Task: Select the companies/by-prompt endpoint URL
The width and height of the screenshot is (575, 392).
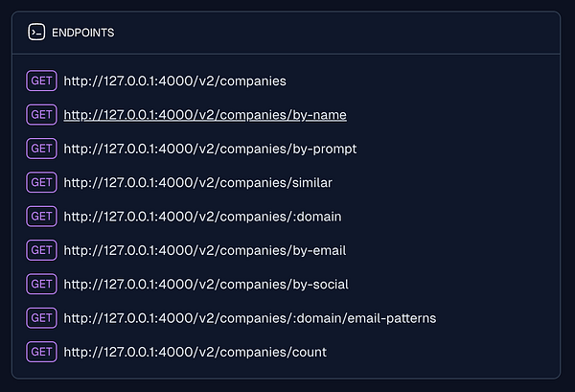Action: 209,149
